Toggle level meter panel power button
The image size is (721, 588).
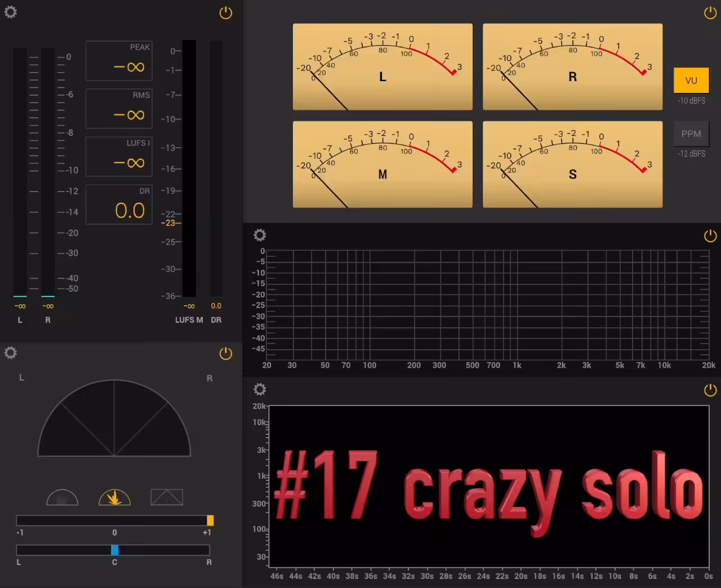(226, 13)
